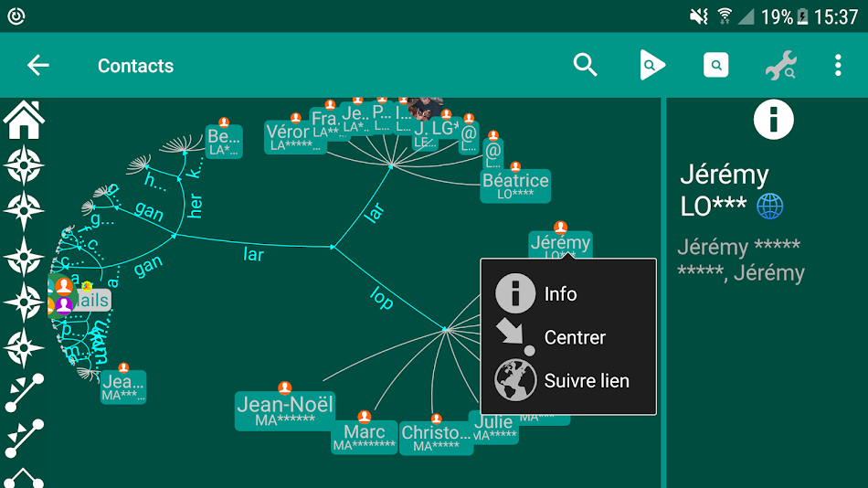Screen dimensions: 868x488
Task: Select the Jea... MA*** contact node
Action: [123, 387]
